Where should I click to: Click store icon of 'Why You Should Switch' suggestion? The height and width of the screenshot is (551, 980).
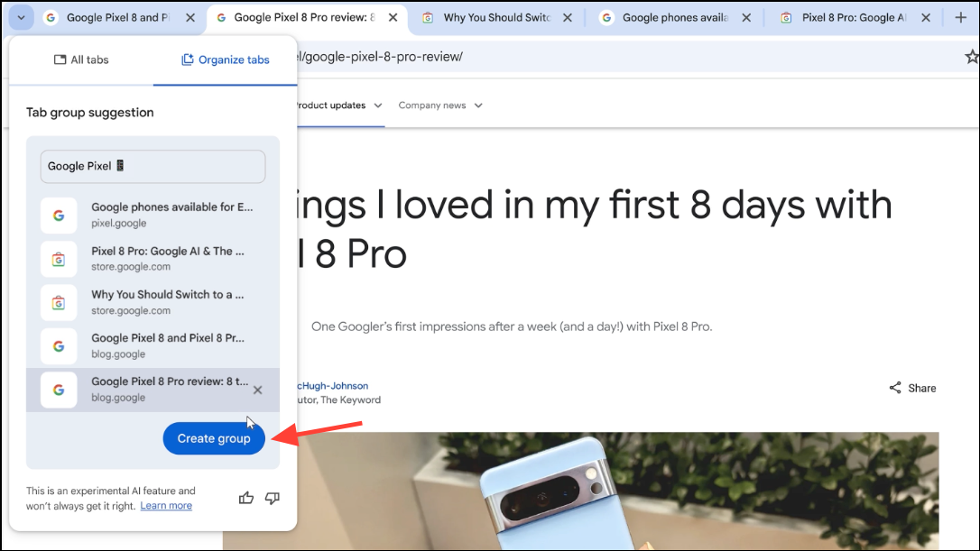coord(59,303)
